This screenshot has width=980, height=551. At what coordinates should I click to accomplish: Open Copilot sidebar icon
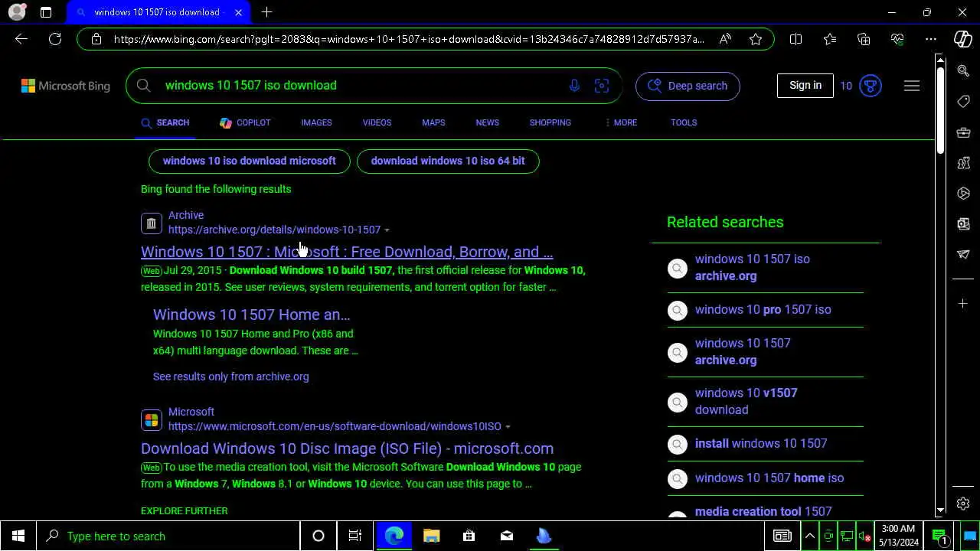click(963, 39)
